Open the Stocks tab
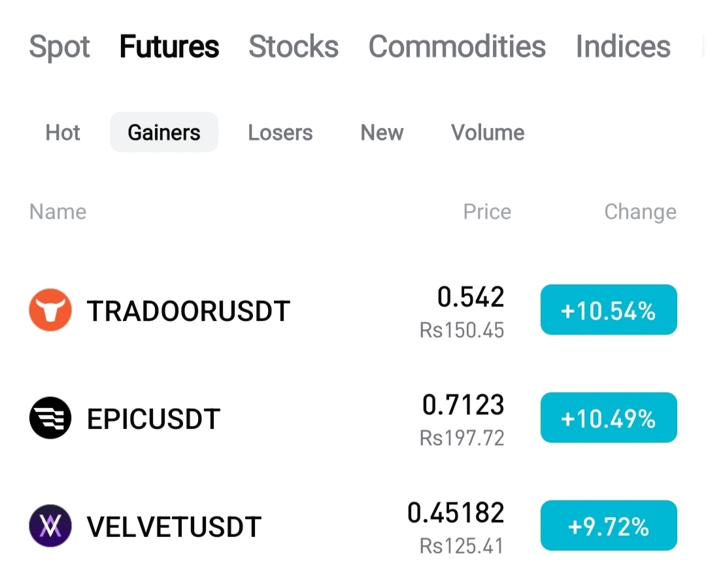 [x=294, y=46]
